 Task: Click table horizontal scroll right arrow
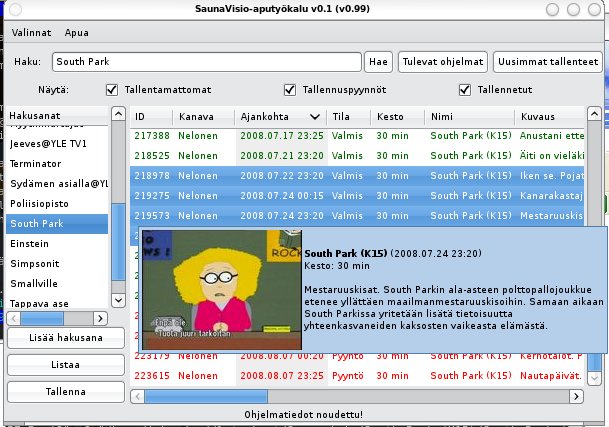point(576,396)
